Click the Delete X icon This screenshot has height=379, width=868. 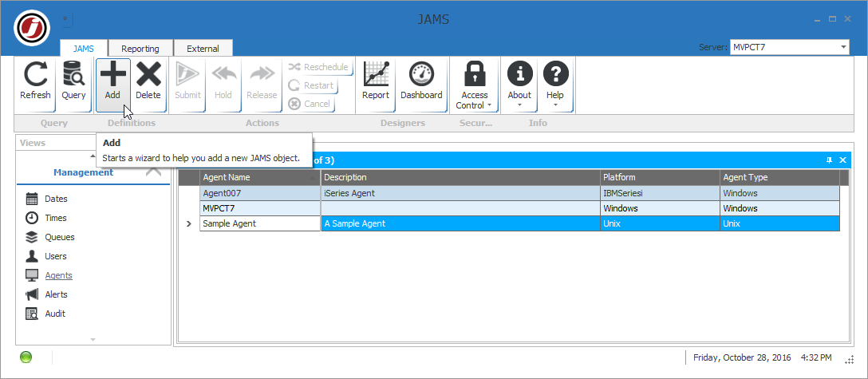[148, 74]
